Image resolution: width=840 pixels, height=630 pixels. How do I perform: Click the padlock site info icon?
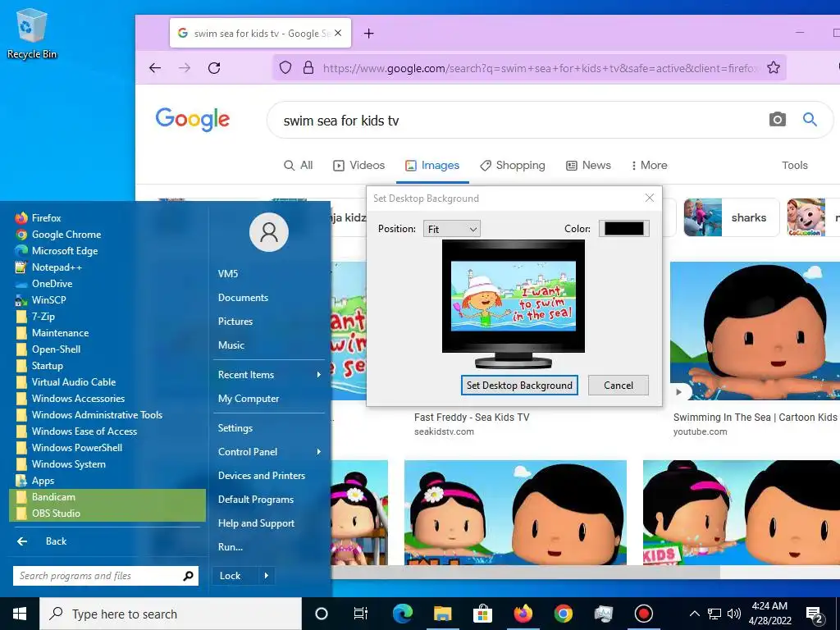tap(308, 67)
